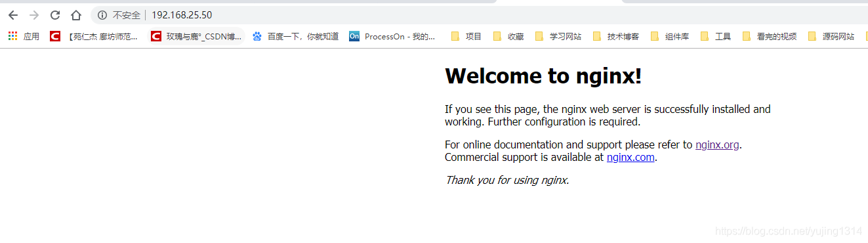Open the Baidu paw bookmark
This screenshot has width=868, height=243.
[295, 37]
